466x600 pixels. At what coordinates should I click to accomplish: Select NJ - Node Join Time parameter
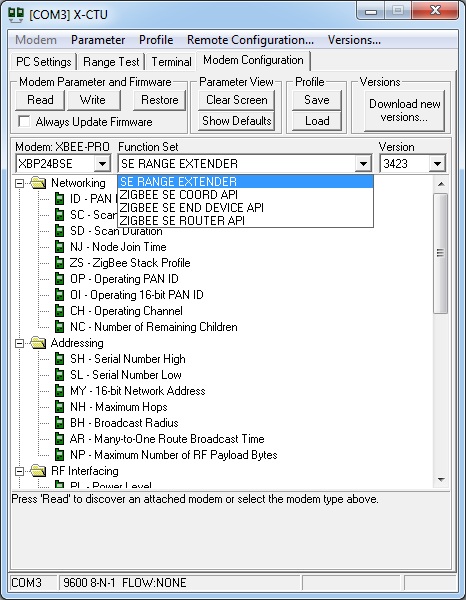click(118, 247)
